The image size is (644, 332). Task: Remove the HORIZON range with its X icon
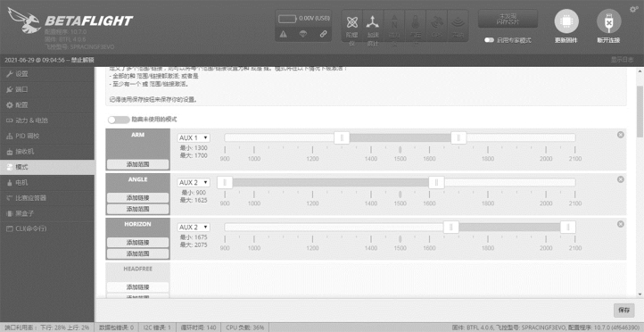pos(621,224)
